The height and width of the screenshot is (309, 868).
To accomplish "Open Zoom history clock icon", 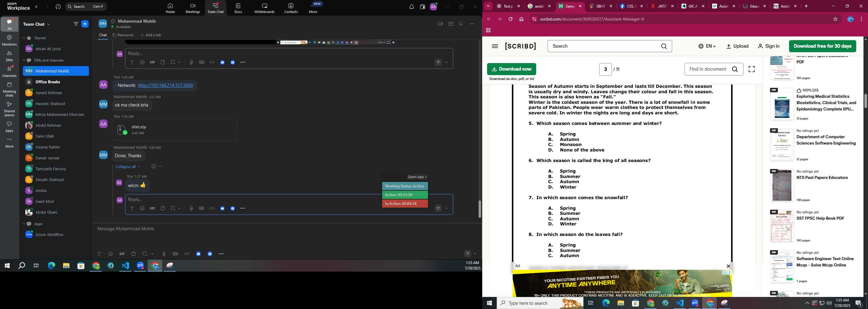I will 58,7.
